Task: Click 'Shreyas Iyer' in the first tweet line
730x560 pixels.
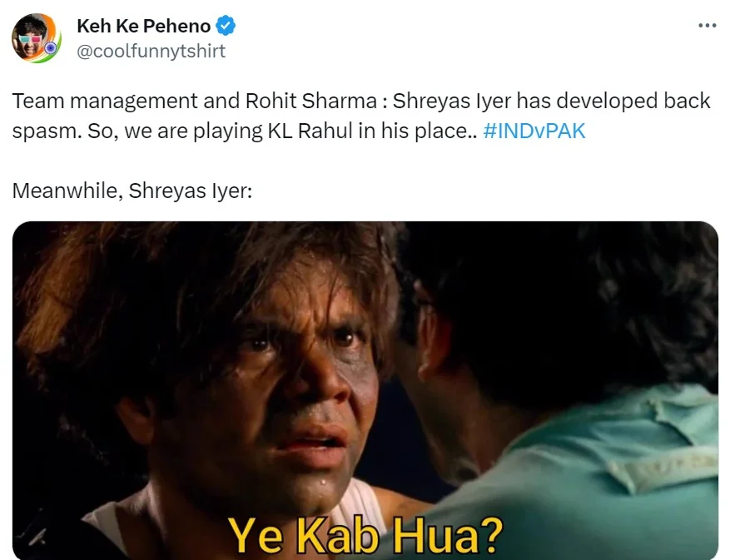Action: tap(452, 101)
